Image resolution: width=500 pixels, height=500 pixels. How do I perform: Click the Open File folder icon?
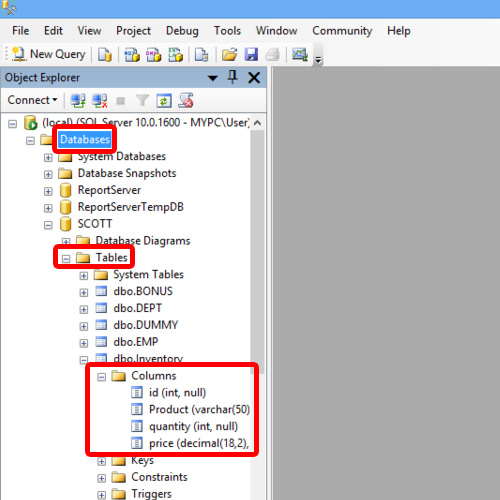tap(229, 54)
